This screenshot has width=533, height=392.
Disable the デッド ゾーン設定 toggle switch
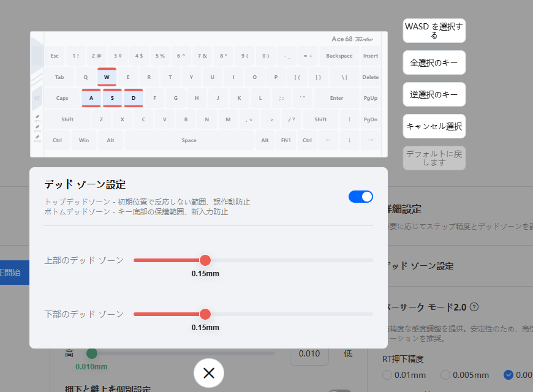pyautogui.click(x=360, y=197)
